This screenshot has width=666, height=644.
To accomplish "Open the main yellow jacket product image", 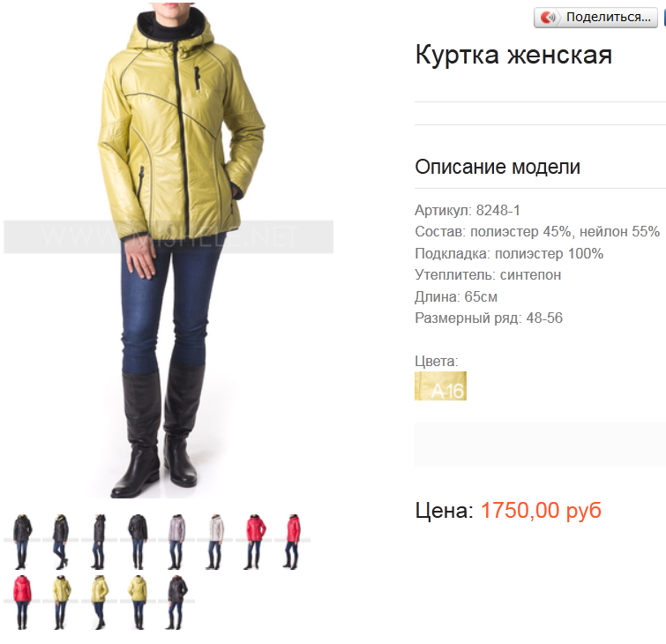I will pos(168,251).
